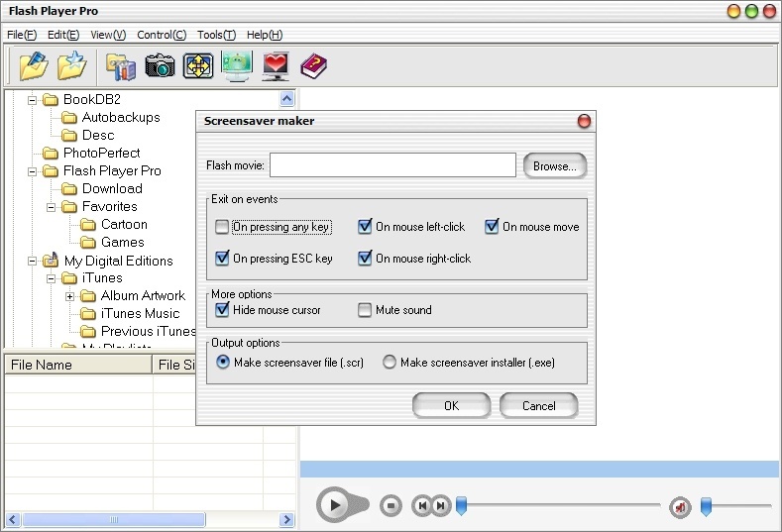The image size is (782, 532).
Task: Click the volume slider handle
Action: pyautogui.click(x=707, y=506)
